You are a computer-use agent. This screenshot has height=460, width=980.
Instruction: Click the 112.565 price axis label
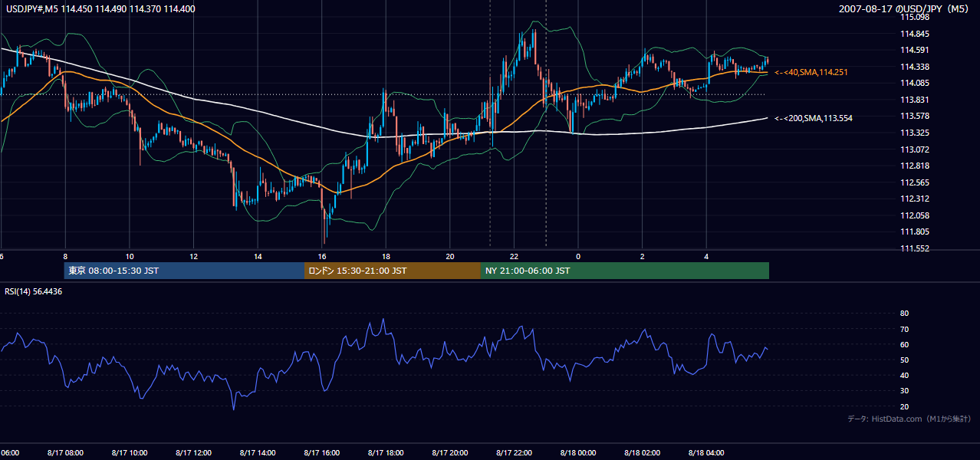913,182
